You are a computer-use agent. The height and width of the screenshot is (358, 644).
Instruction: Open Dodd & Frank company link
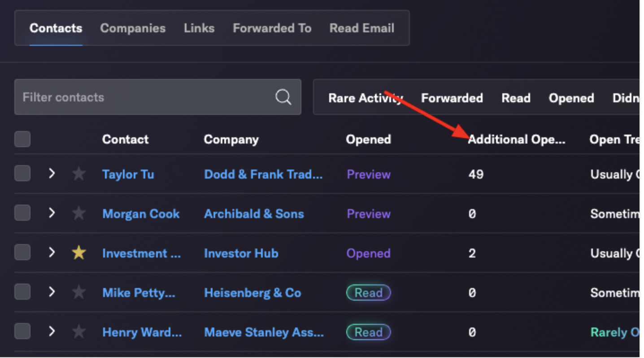pyautogui.click(x=263, y=174)
